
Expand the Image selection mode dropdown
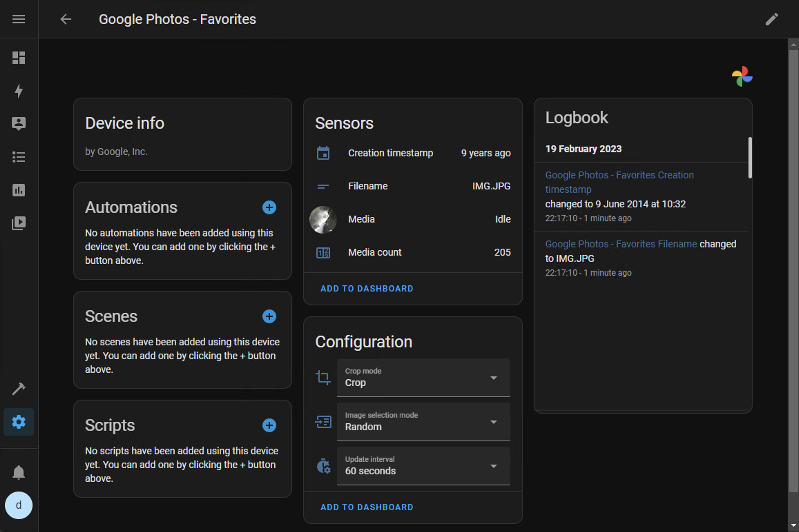tap(423, 422)
